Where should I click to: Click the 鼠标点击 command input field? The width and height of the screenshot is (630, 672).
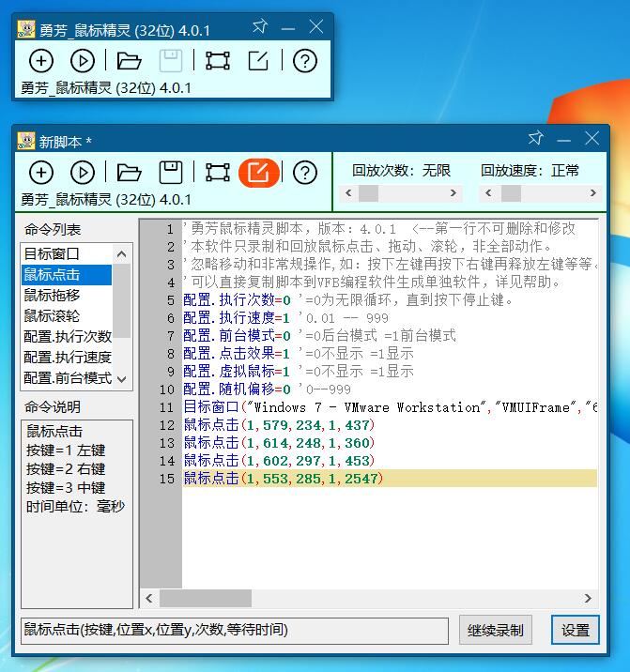[235, 631]
